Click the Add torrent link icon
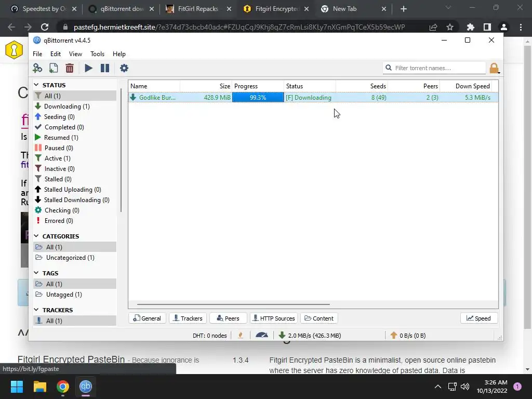532x399 pixels. click(x=37, y=68)
